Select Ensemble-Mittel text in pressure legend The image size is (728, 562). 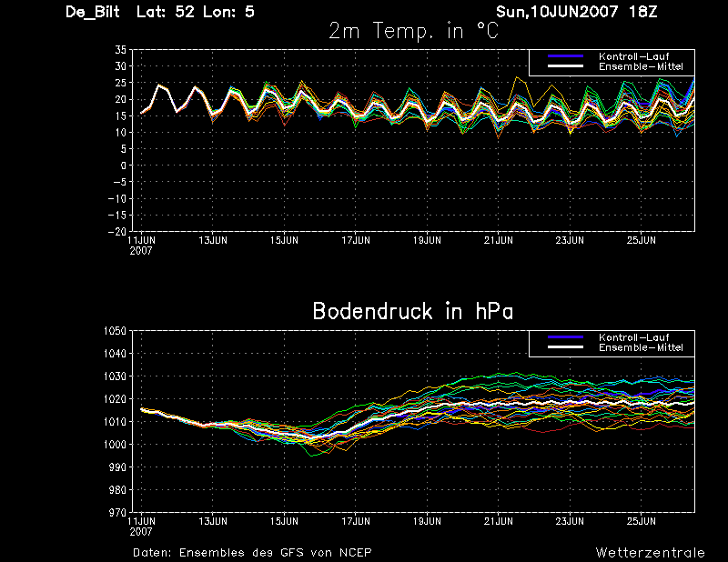640,347
